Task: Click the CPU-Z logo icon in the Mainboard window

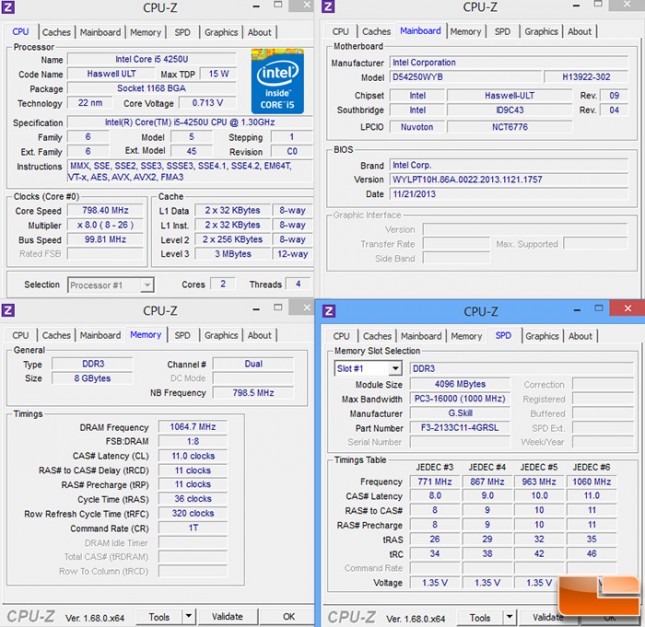Action: (328, 7)
